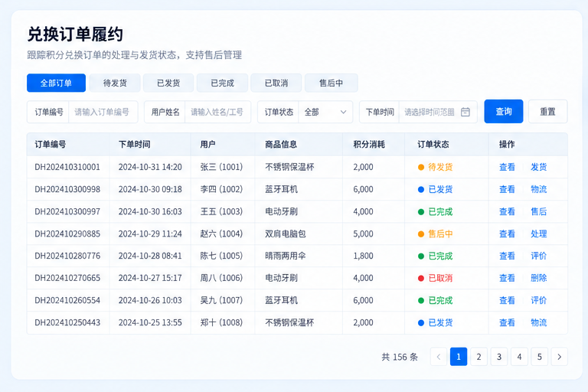Switch to the 待发货 tab
The height and width of the screenshot is (392, 588).
[x=115, y=83]
